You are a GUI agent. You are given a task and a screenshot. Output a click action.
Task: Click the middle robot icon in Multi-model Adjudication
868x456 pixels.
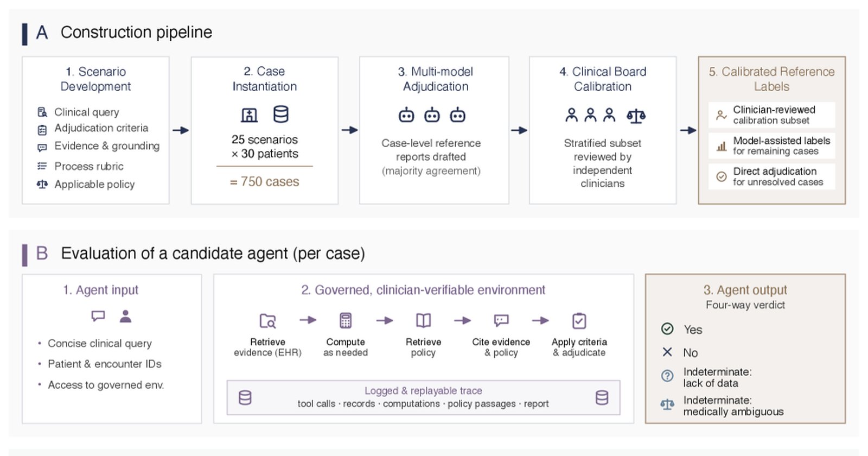coord(432,115)
